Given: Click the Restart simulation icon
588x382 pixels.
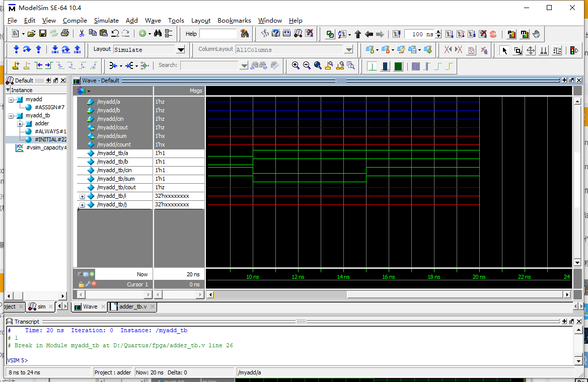Looking at the screenshot, I should pos(397,34).
